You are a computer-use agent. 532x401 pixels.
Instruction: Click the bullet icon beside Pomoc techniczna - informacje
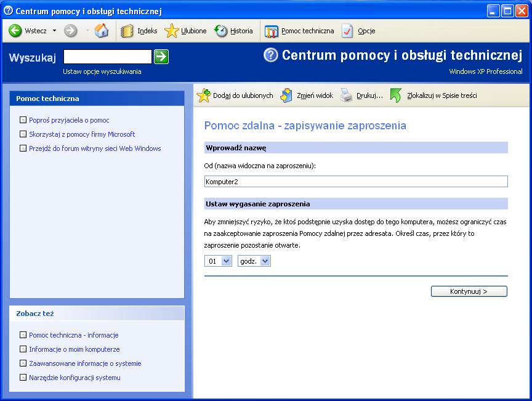click(23, 335)
